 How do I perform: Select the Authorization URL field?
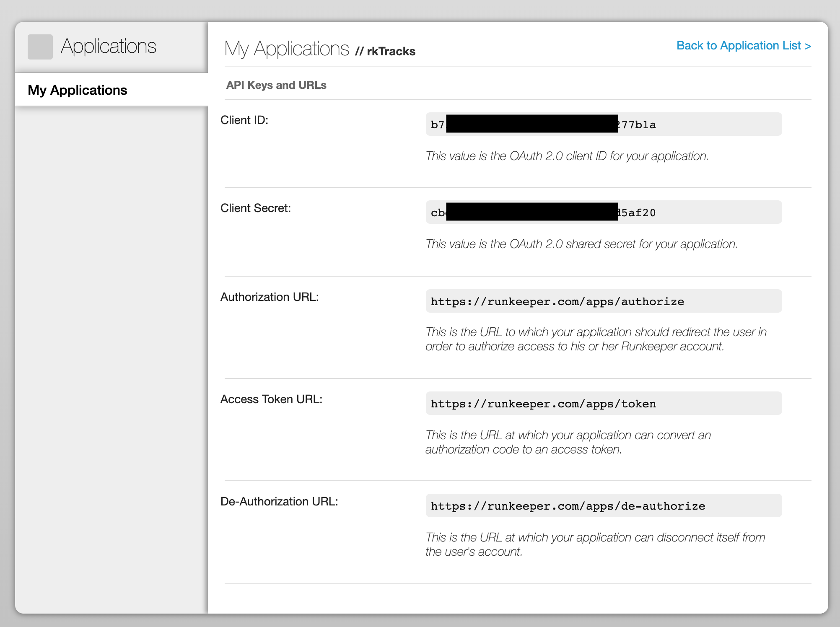(x=604, y=301)
